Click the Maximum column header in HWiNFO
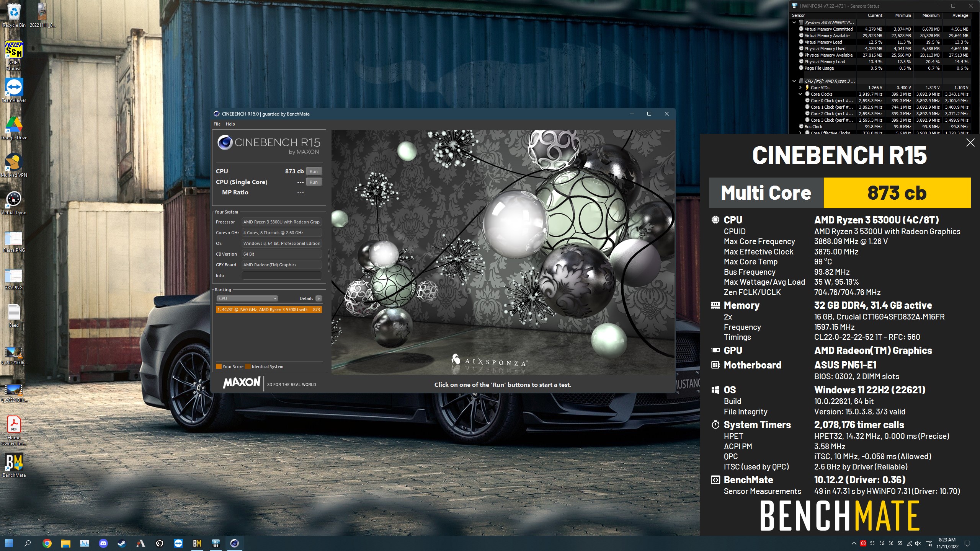980x551 pixels. tap(928, 15)
